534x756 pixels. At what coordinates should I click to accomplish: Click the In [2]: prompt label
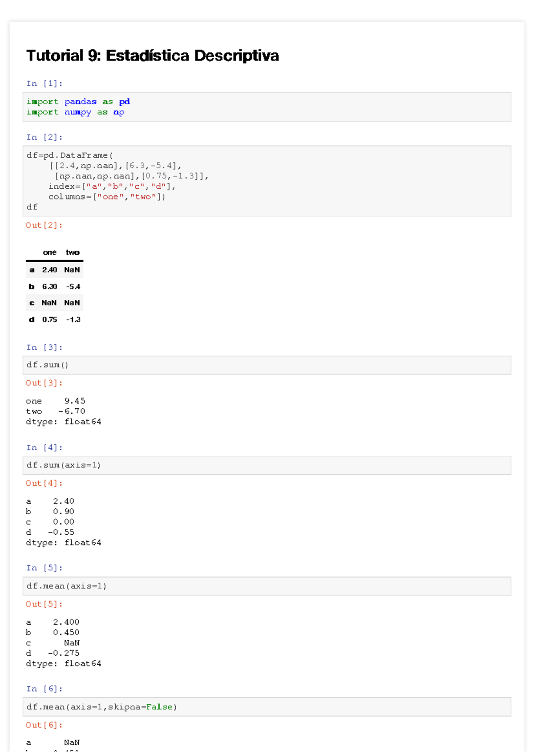[44, 137]
